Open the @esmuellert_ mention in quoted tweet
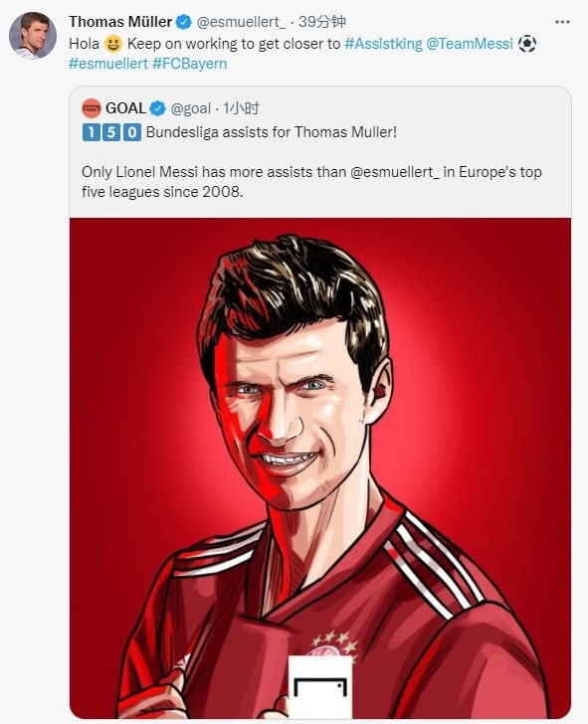The height and width of the screenshot is (724, 588). tap(395, 172)
